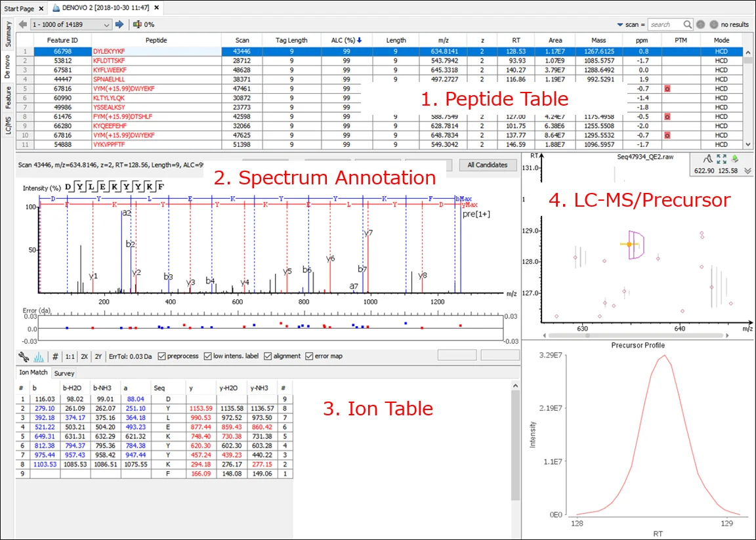Open the scan search-field dropdown triangle

coord(620,24)
